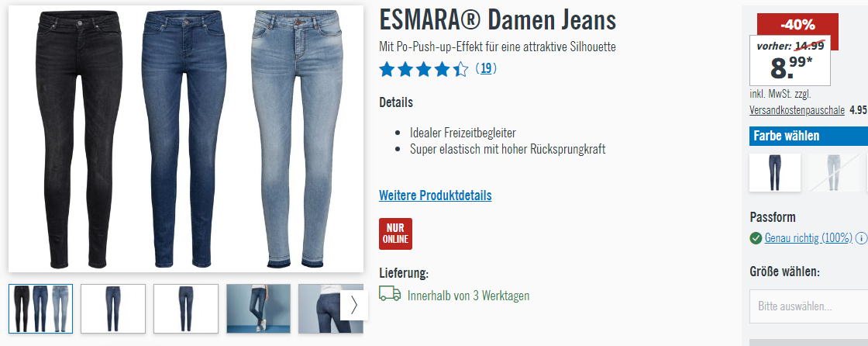The height and width of the screenshot is (346, 868).
Task: Open the size dropdown 'Bitte auswählen...'
Action: point(809,306)
